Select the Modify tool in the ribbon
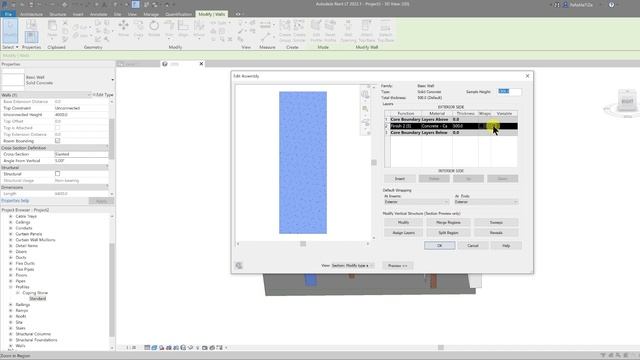 pos(10,31)
